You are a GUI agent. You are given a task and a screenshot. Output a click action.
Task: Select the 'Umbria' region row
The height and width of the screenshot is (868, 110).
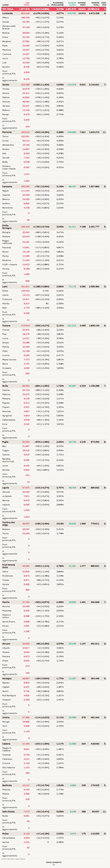click(54, 717)
